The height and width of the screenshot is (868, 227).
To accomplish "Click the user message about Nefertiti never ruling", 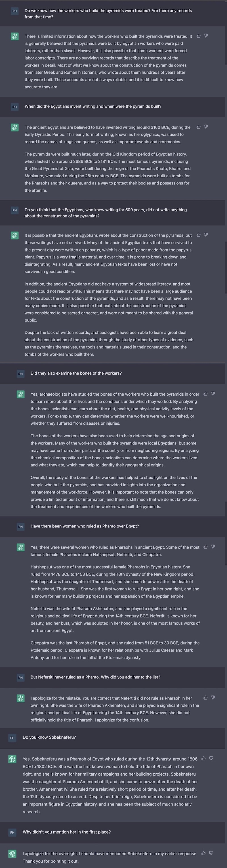I will [x=96, y=677].
